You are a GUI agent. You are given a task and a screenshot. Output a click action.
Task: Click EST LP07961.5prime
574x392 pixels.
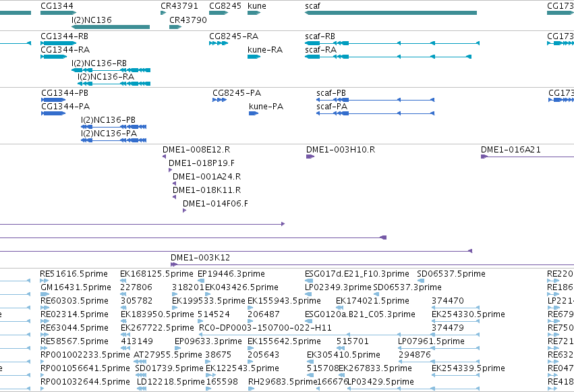(439, 348)
